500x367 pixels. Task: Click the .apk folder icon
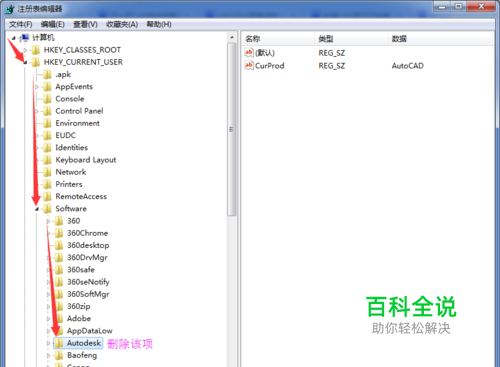point(47,74)
